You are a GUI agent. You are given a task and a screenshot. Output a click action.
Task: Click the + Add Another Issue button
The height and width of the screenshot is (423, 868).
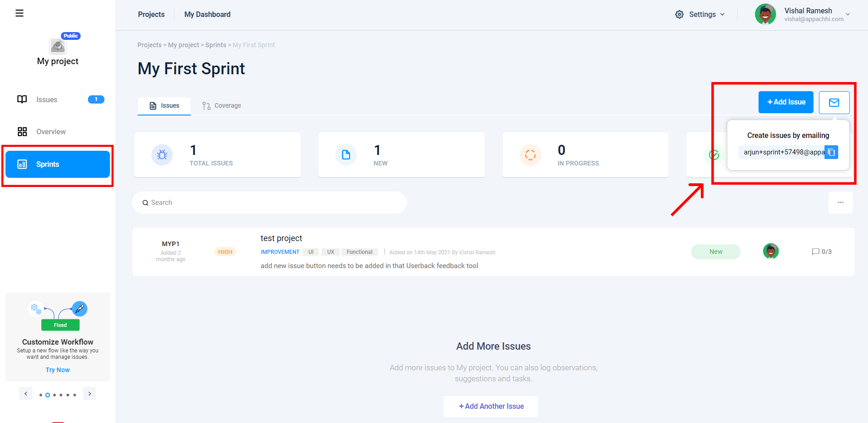coord(491,407)
